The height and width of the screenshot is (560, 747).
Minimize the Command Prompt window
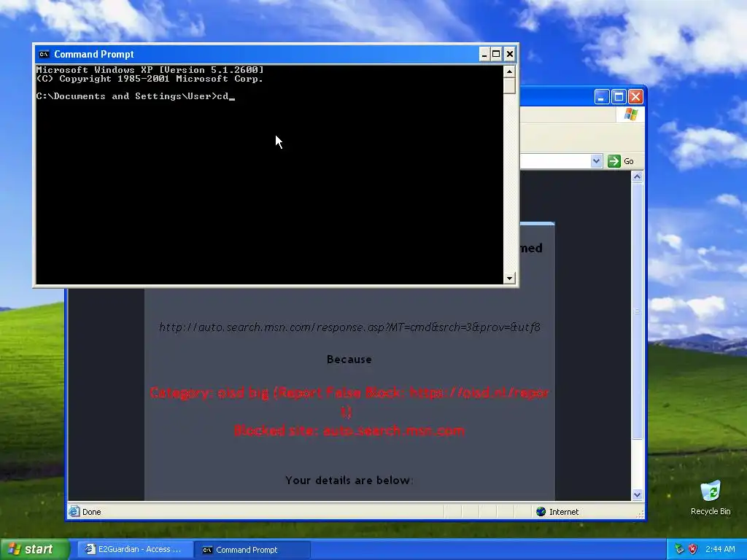pyautogui.click(x=484, y=54)
